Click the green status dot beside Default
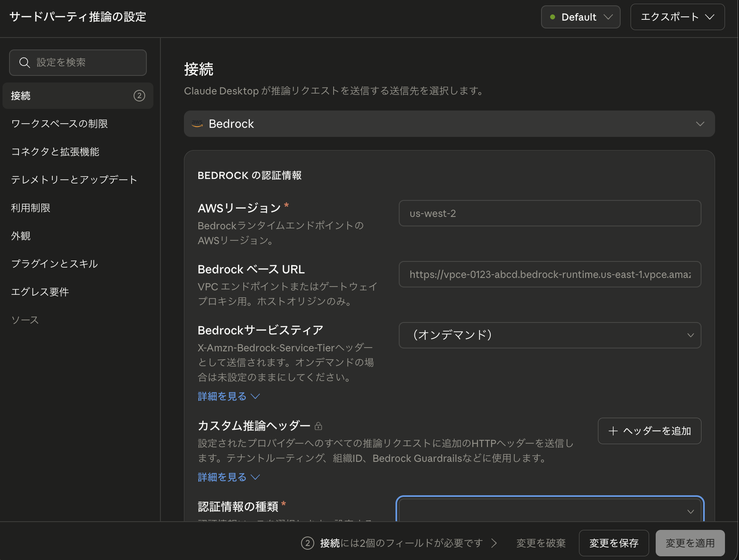This screenshot has width=739, height=560. [x=553, y=17]
